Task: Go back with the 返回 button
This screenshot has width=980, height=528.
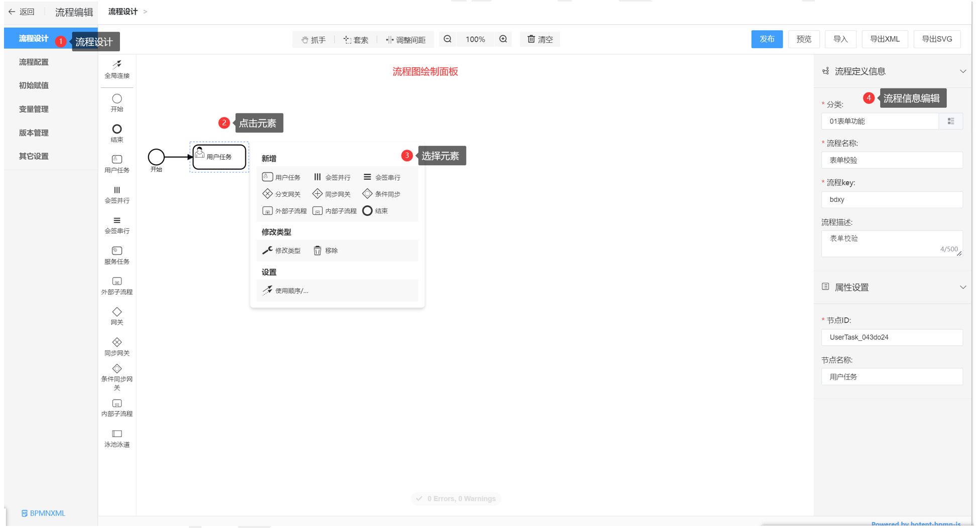Action: click(x=21, y=12)
